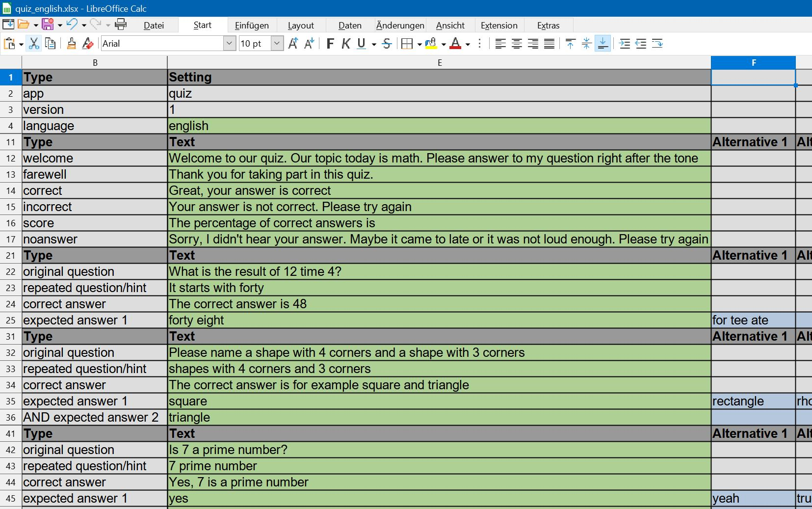Select row header 36

click(11, 417)
